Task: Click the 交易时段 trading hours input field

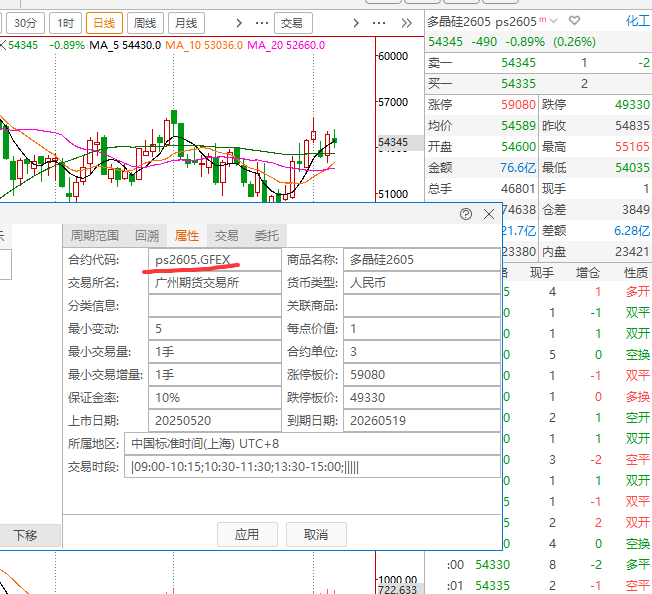Action: (x=310, y=467)
